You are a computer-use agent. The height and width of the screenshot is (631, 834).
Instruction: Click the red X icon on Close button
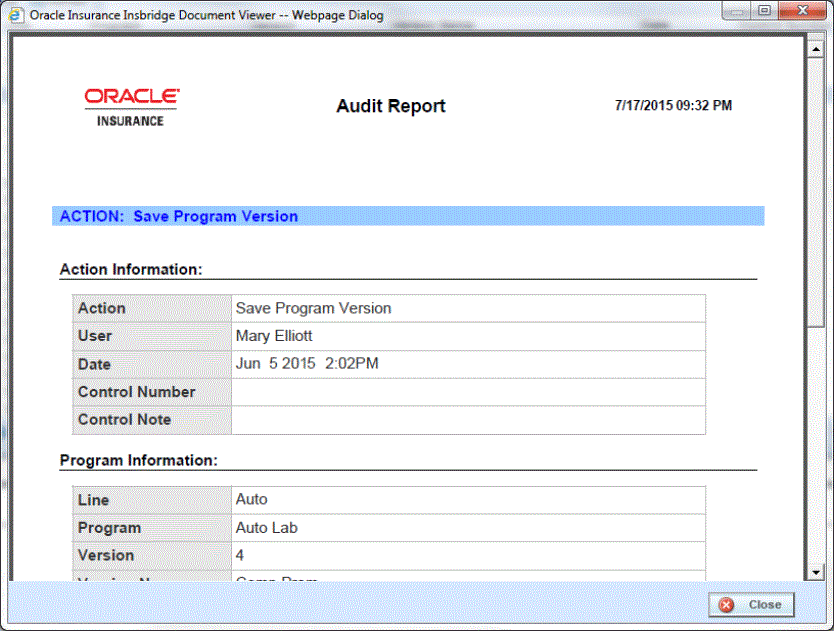pos(725,605)
